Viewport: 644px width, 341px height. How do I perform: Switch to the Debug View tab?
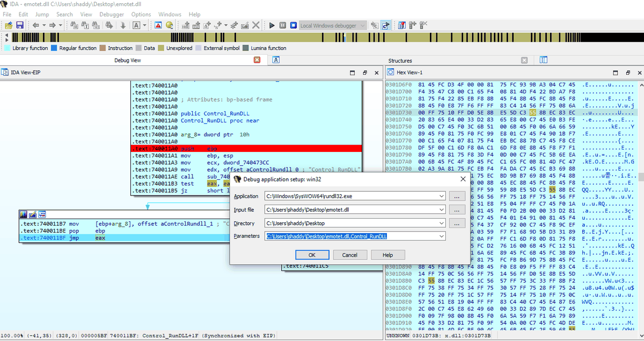click(x=128, y=60)
